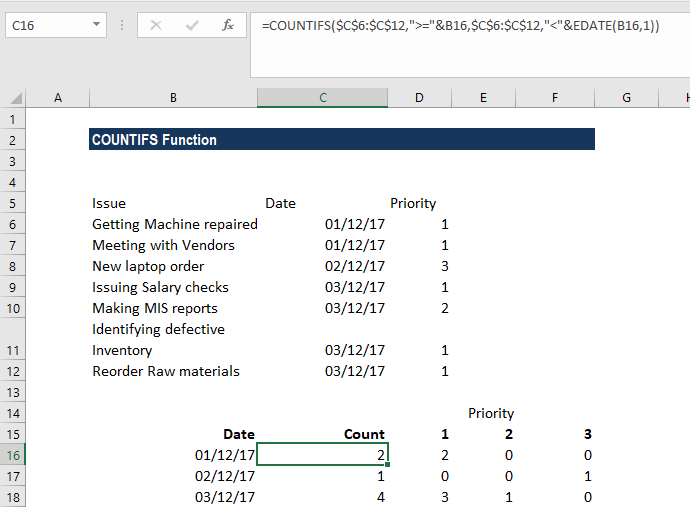Select row 16 header
This screenshot has width=690, height=507.
click(12, 456)
